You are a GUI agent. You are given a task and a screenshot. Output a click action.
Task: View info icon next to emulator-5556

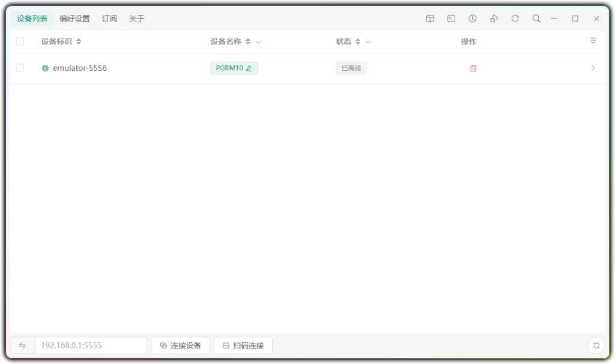click(x=45, y=68)
